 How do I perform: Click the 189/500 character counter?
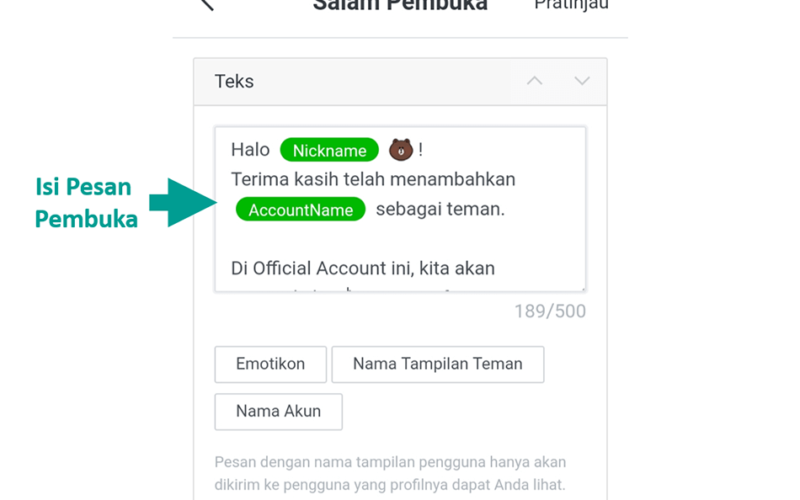[x=550, y=311]
